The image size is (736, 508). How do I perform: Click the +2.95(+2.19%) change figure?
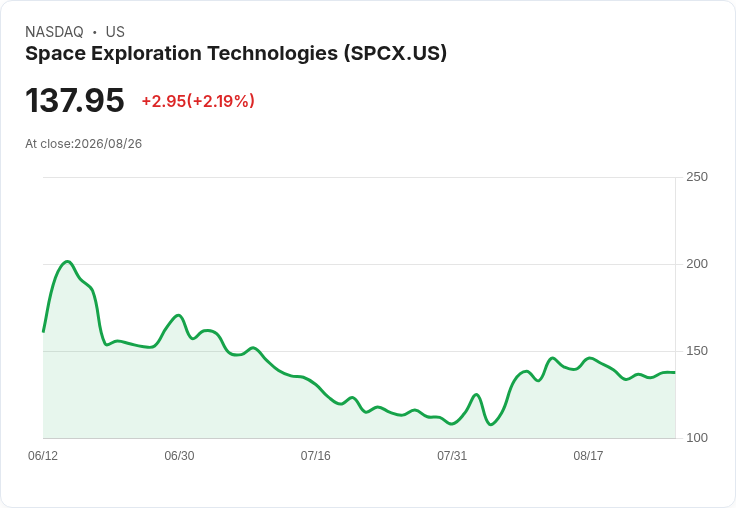click(198, 101)
